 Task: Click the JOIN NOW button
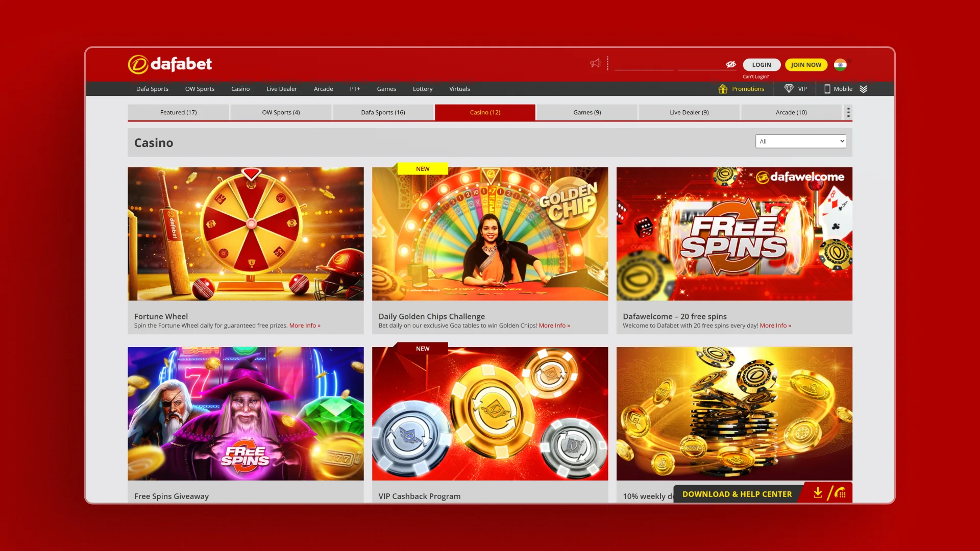click(x=806, y=65)
